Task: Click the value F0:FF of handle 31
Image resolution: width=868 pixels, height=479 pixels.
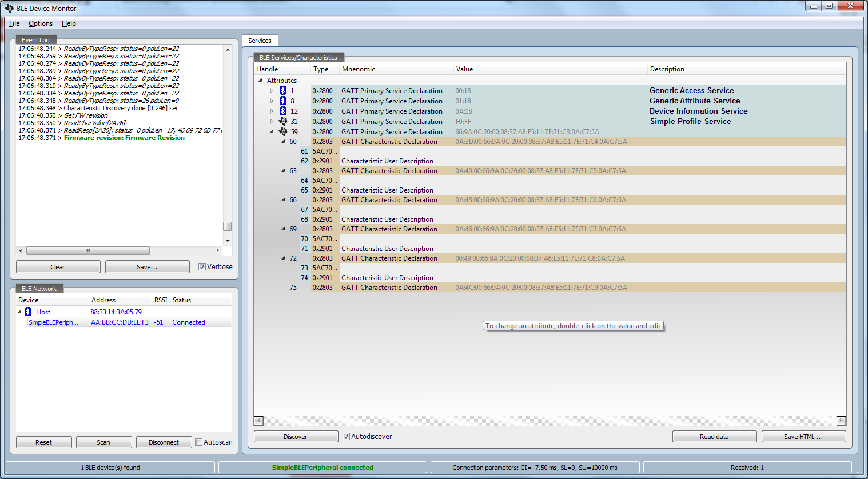Action: (x=463, y=122)
